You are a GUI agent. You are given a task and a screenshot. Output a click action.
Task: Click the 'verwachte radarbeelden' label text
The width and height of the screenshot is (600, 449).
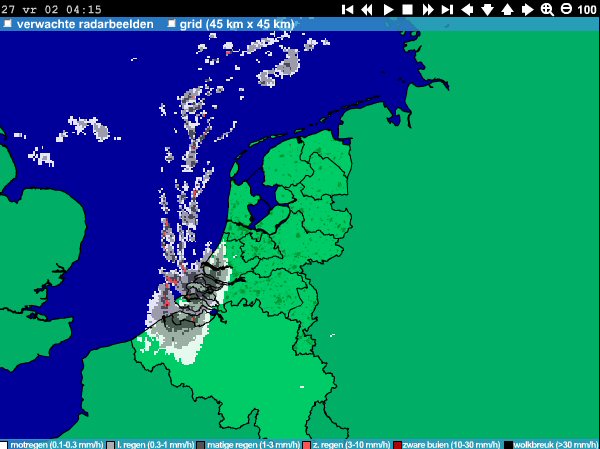click(x=85, y=24)
